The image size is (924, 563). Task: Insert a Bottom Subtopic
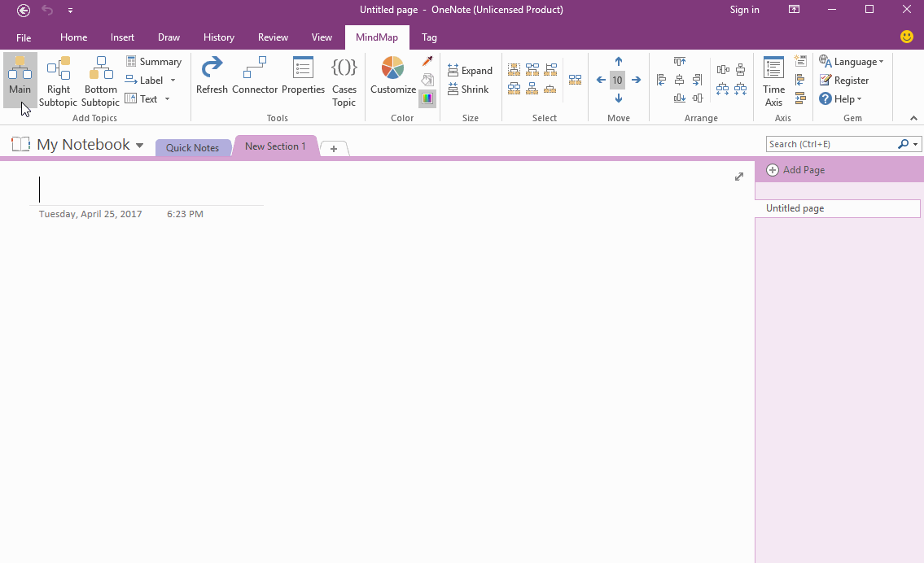click(x=101, y=81)
